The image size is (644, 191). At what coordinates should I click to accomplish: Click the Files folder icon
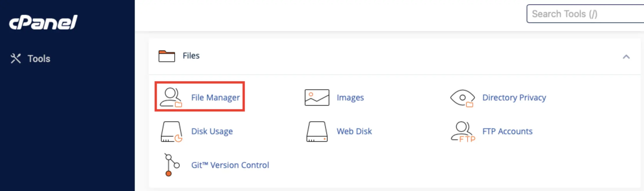[167, 56]
